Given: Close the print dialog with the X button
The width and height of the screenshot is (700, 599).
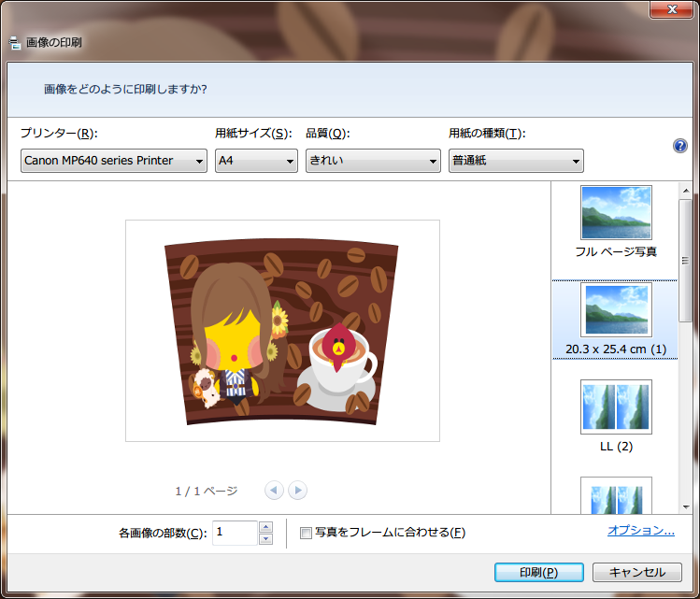Looking at the screenshot, I should click(671, 9).
